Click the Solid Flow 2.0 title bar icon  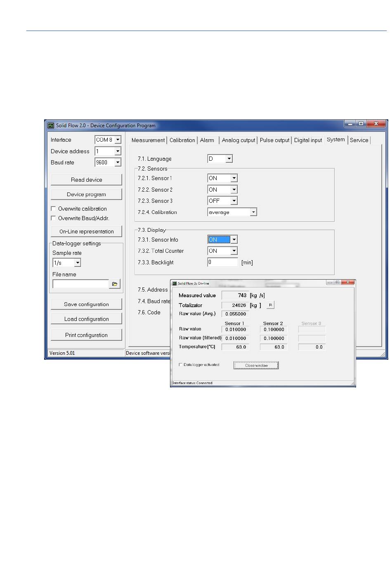pos(51,125)
